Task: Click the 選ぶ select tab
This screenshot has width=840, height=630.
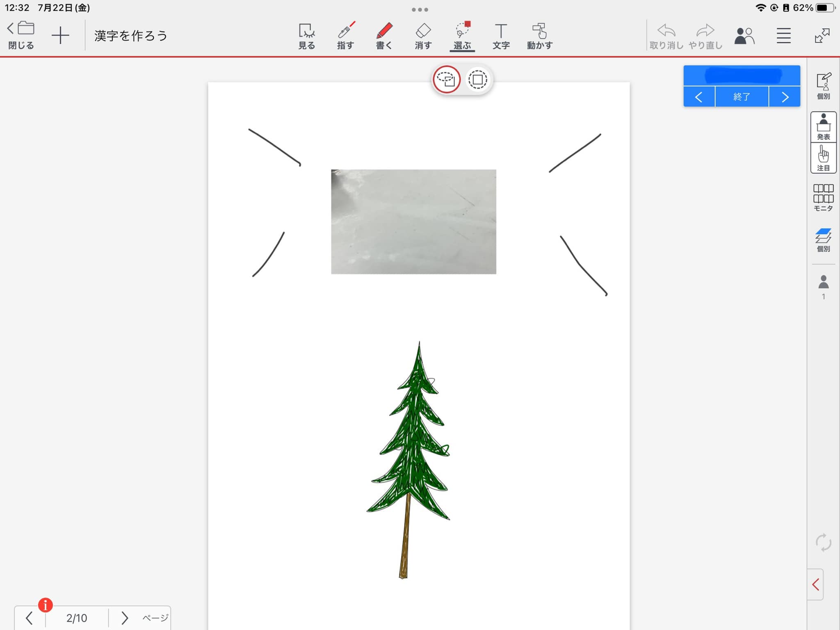Action: click(462, 36)
